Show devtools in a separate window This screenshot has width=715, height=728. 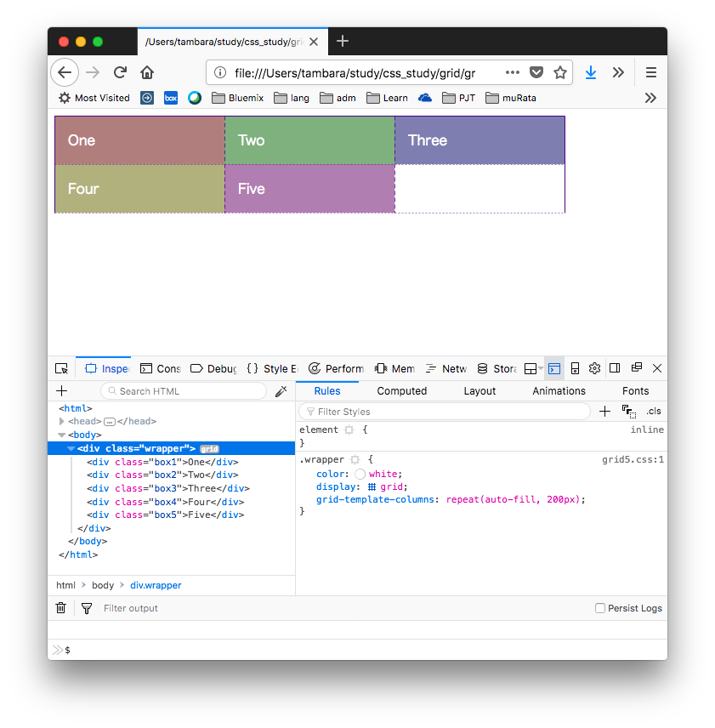pyautogui.click(x=637, y=367)
